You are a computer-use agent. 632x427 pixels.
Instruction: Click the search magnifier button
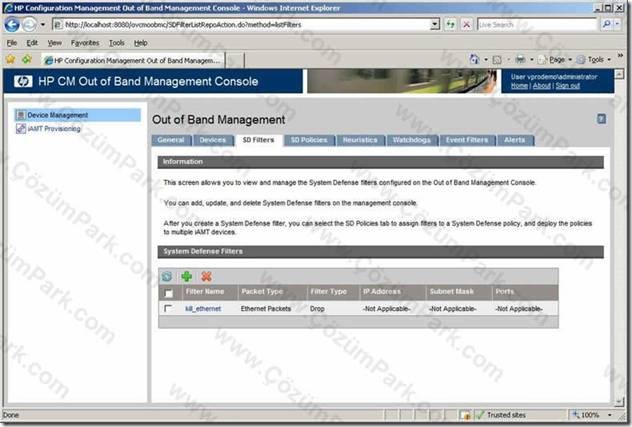click(606, 25)
